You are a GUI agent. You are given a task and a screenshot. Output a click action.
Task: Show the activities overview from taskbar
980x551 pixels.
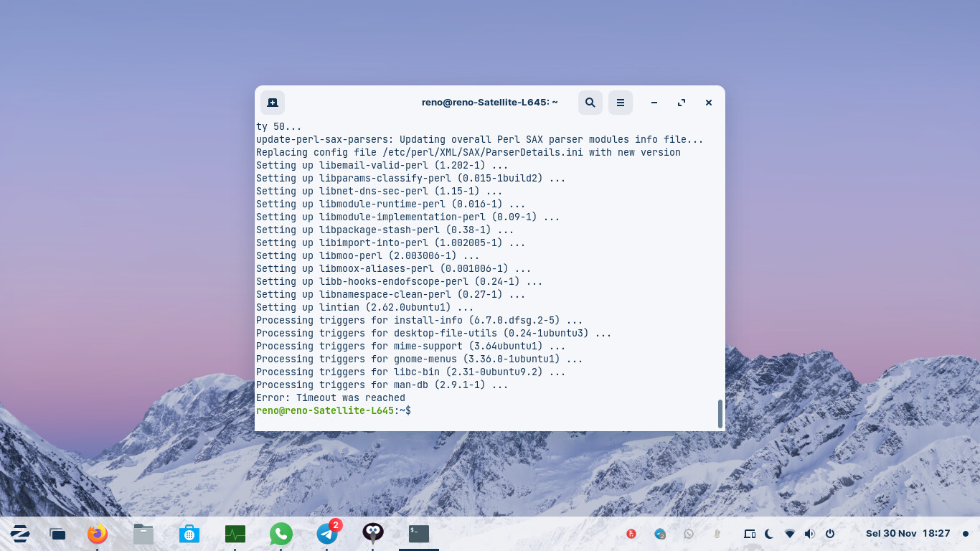click(x=57, y=534)
